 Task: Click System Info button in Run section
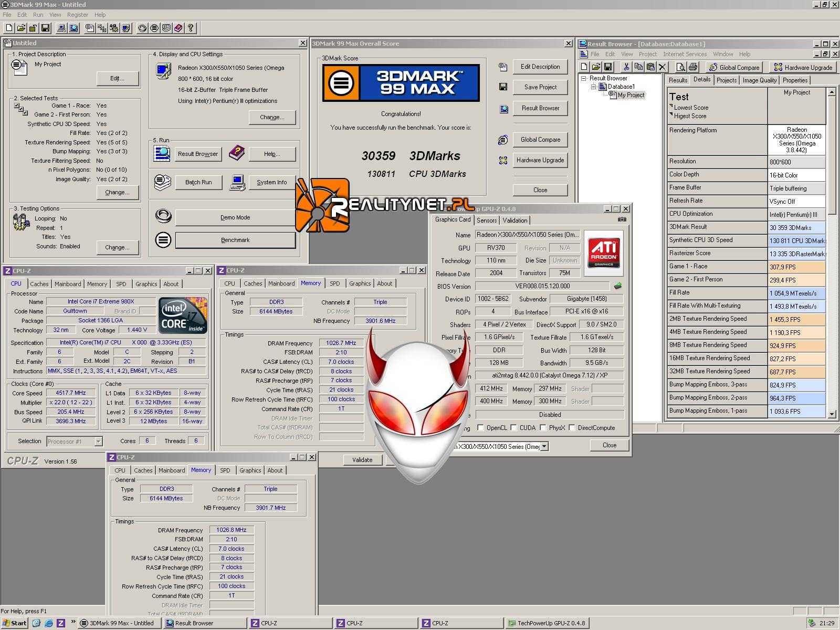tap(271, 182)
